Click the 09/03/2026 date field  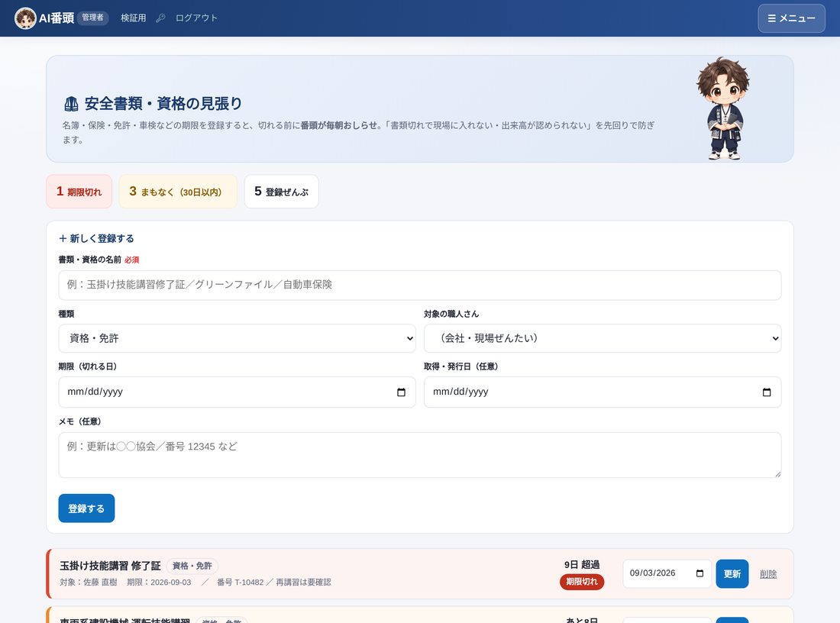pos(667,573)
